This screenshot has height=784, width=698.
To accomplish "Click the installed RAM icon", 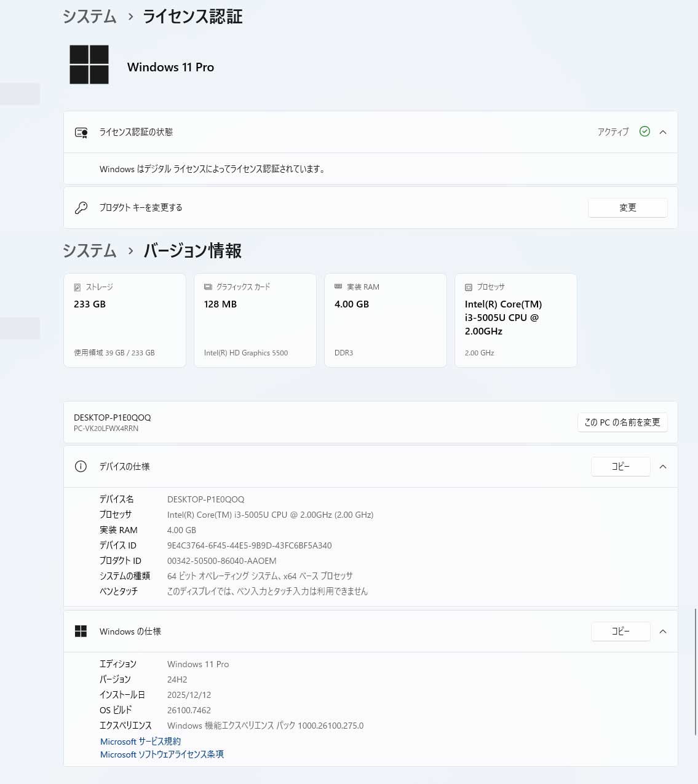I will coord(338,287).
